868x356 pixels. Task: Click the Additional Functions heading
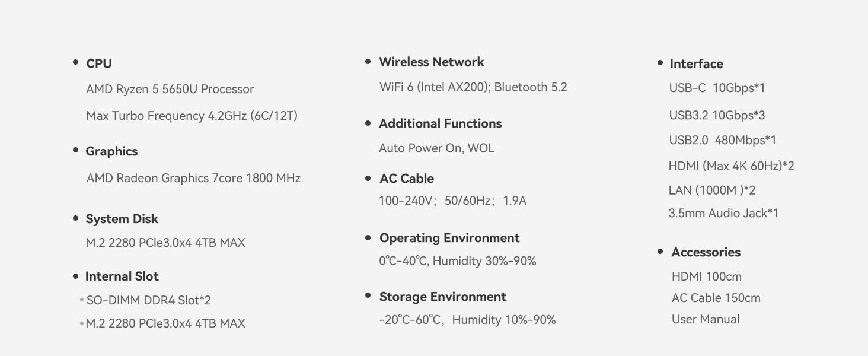pyautogui.click(x=440, y=123)
